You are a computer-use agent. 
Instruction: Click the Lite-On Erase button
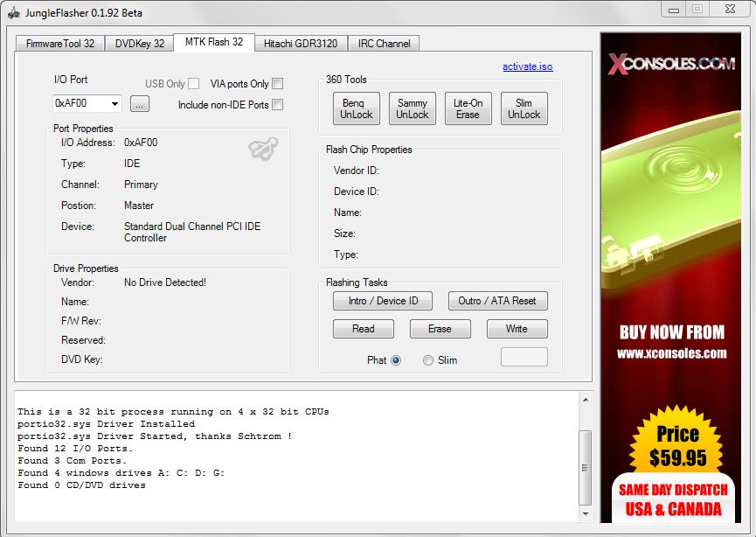[468, 108]
